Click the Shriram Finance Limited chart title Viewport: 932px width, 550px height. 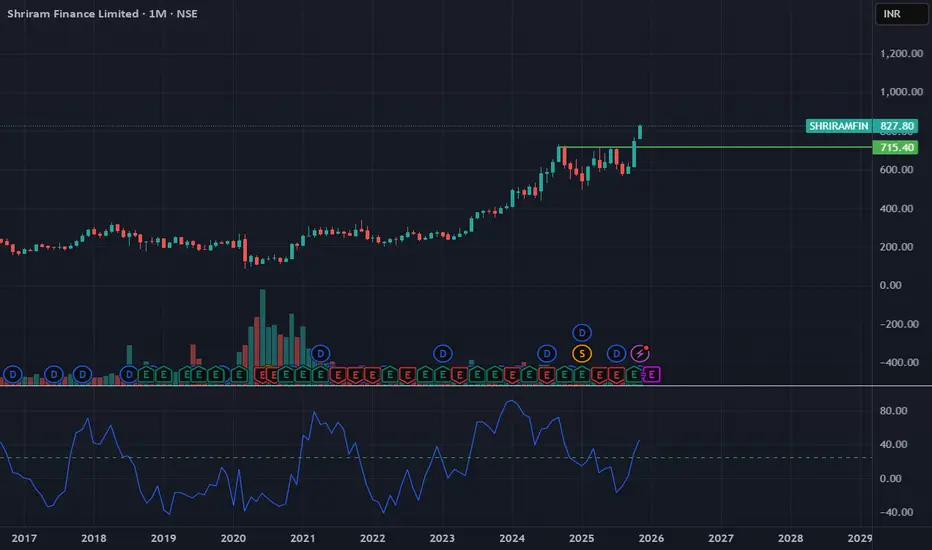[102, 14]
